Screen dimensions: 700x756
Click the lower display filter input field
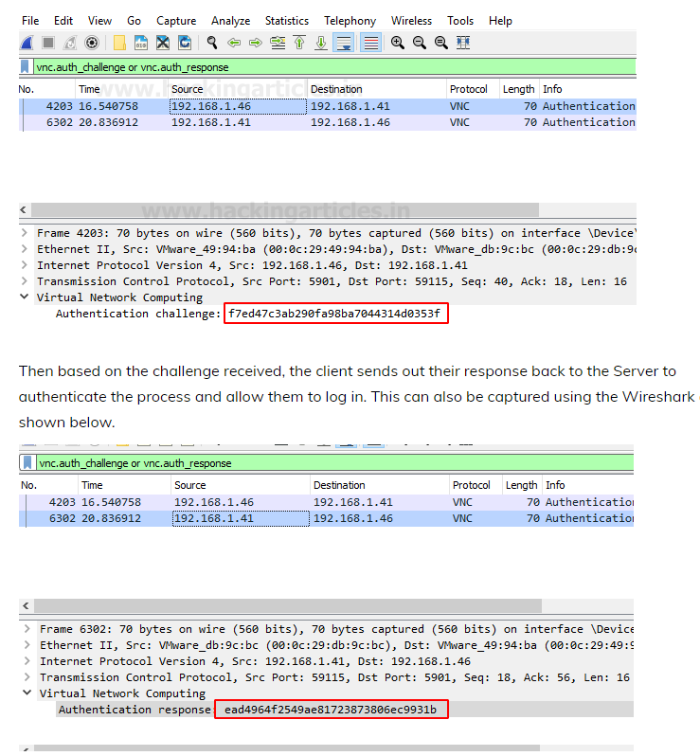(x=335, y=463)
